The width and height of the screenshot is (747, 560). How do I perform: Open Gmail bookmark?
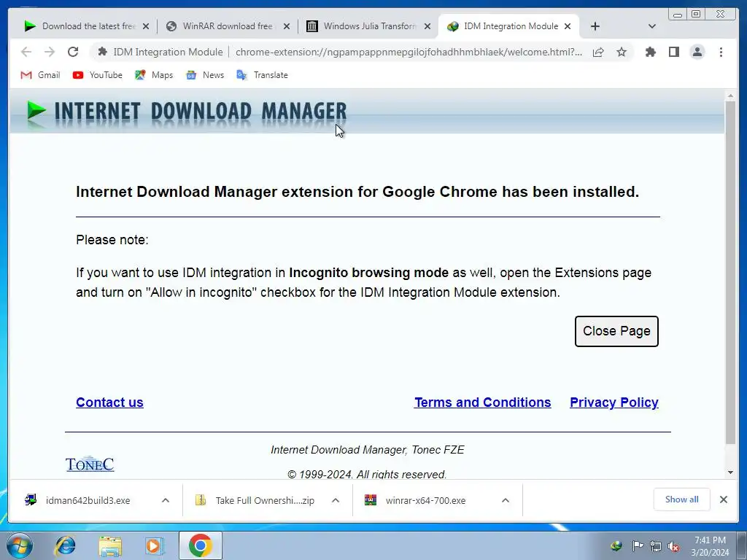tap(41, 75)
